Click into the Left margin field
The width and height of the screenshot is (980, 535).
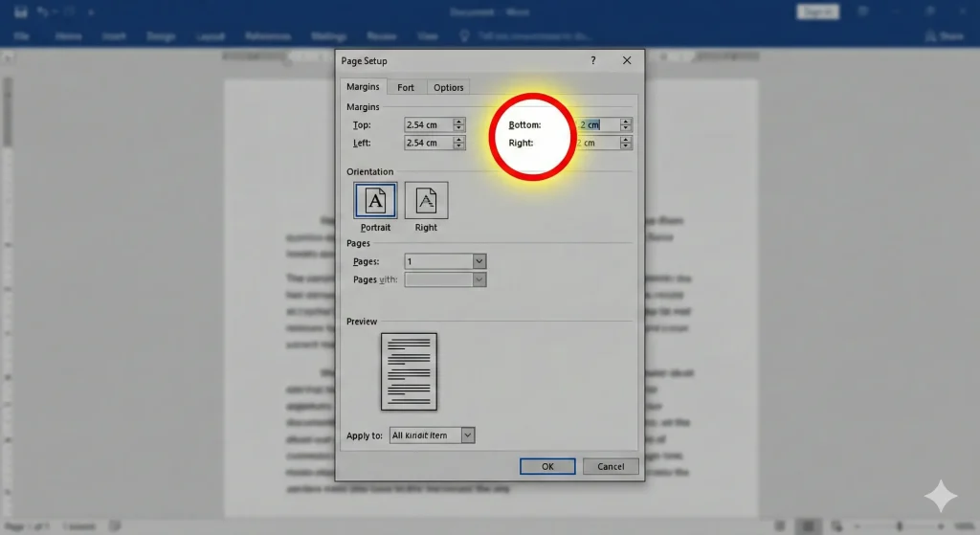coord(428,143)
